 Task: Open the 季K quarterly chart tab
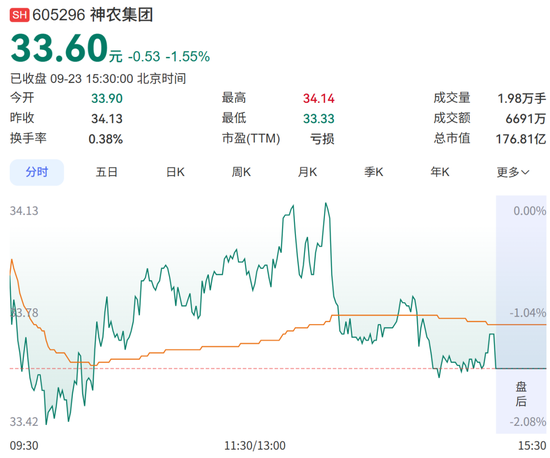coord(374,172)
